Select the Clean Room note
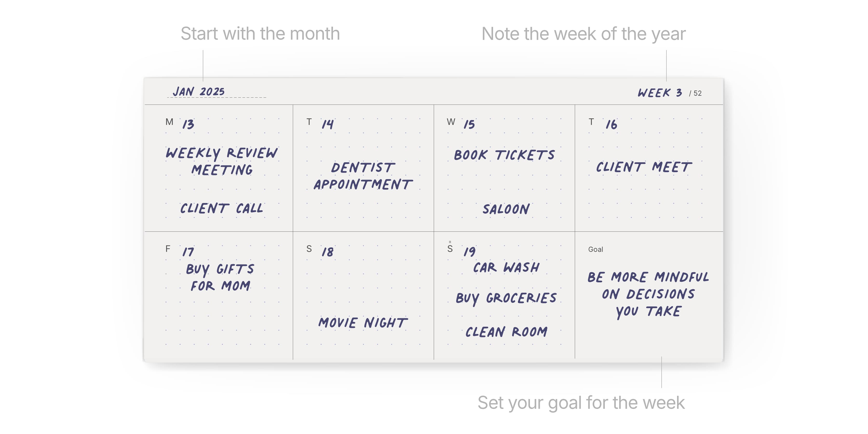868x434 pixels. point(506,332)
